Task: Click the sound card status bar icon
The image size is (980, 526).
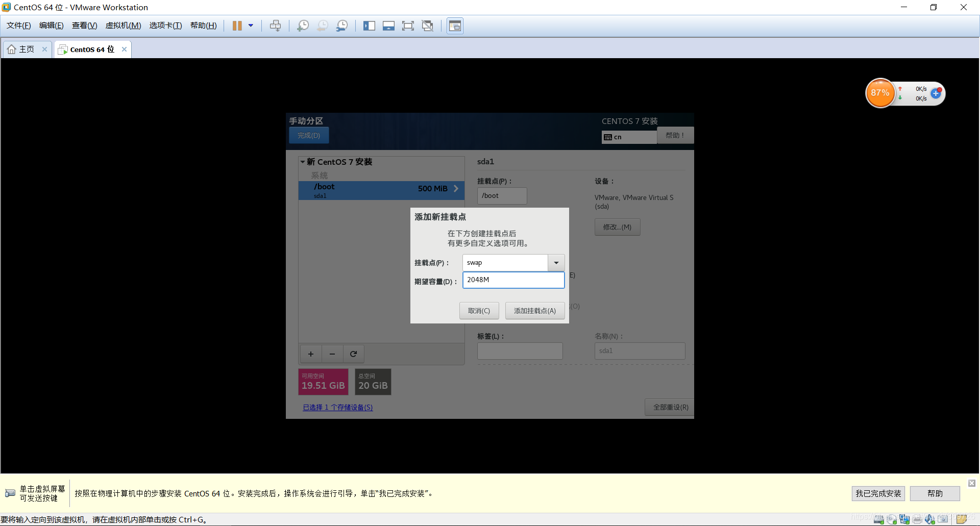Action: [930, 519]
